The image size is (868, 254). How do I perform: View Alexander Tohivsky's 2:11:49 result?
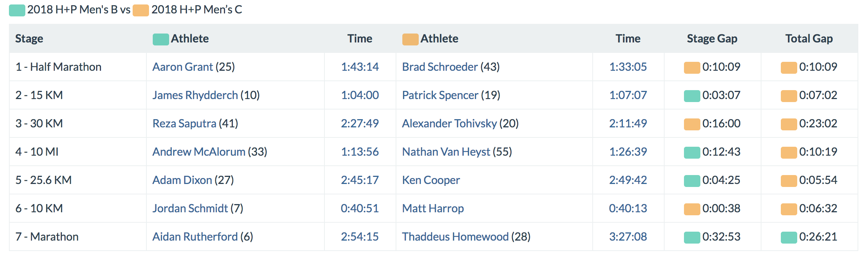(628, 124)
